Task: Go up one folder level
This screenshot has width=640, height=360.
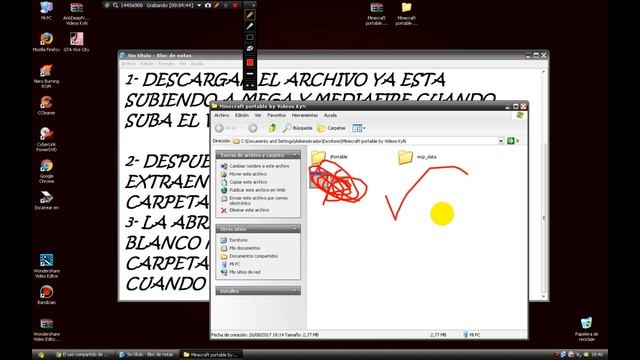Action: [x=273, y=128]
